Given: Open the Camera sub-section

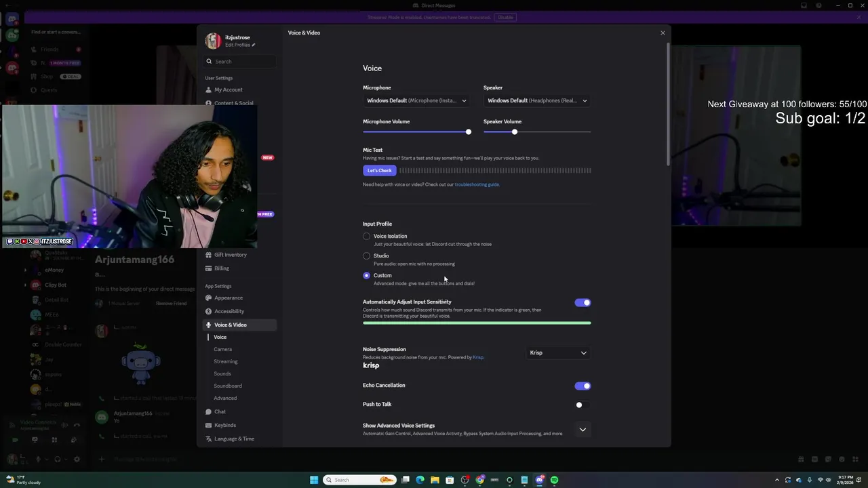Looking at the screenshot, I should point(222,349).
